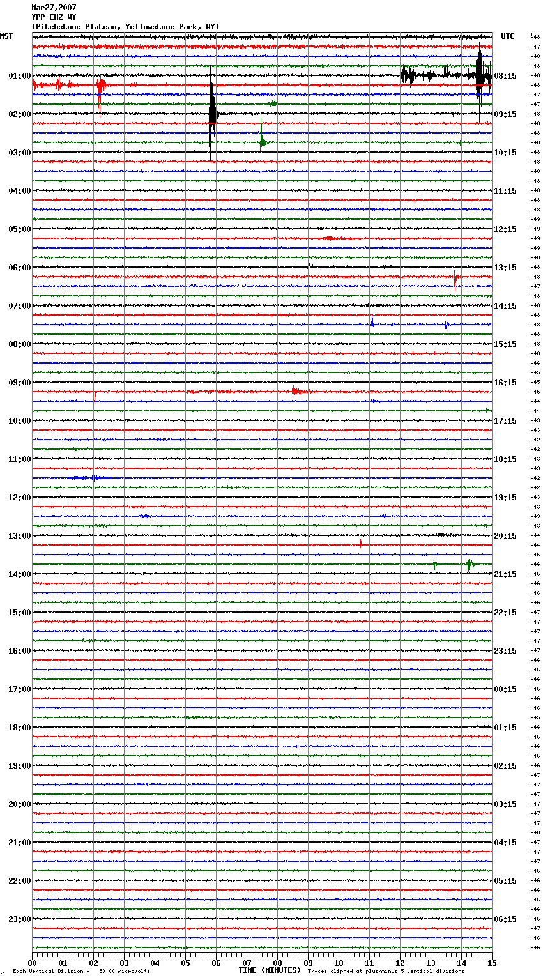The height and width of the screenshot is (980, 543).
Task: Click the 21:15 UTC label
Action: tap(505, 574)
